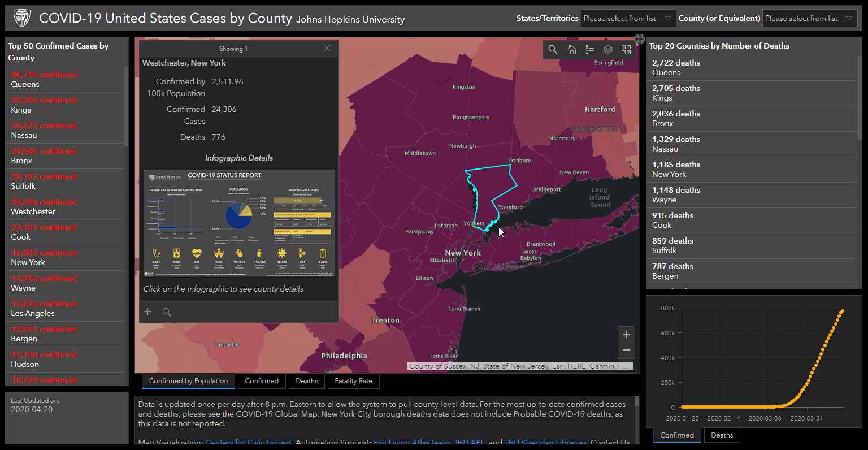Zoom to Westchester using popup magnifier icon

167,312
